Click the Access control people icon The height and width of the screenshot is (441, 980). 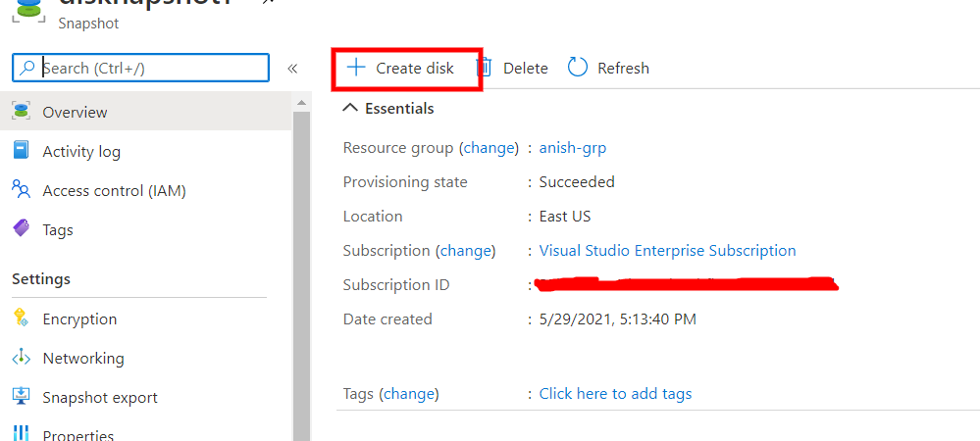[22, 190]
